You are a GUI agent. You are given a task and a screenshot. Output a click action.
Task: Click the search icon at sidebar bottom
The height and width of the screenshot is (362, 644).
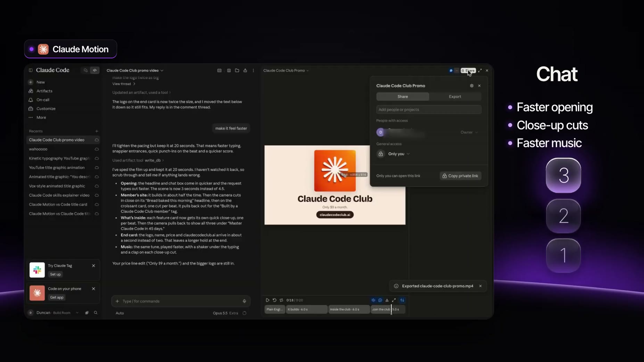click(x=96, y=313)
